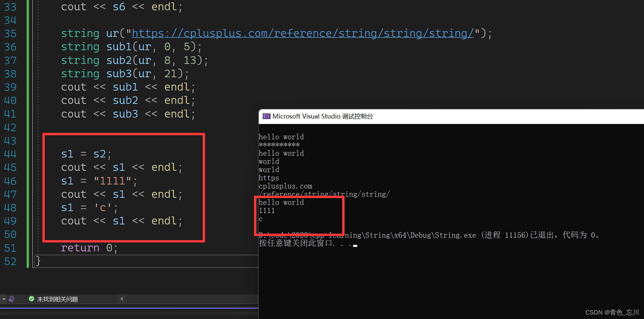Click line number 35 in the gutter
This screenshot has width=644, height=319.
tap(10, 33)
